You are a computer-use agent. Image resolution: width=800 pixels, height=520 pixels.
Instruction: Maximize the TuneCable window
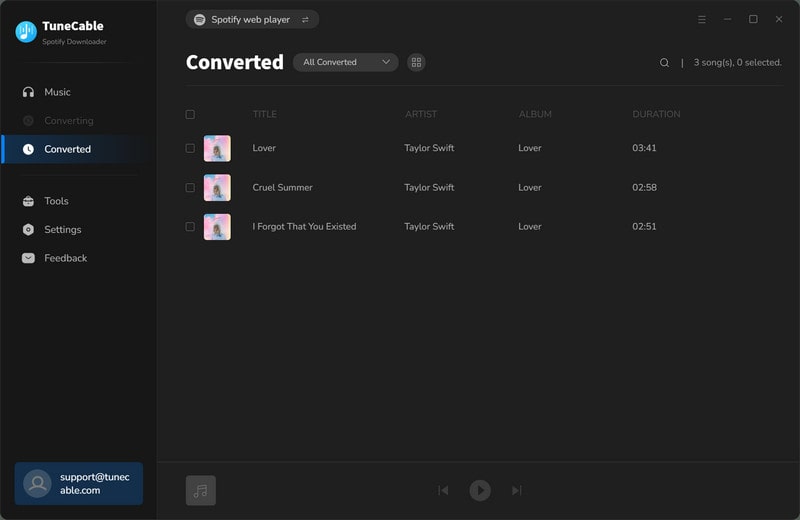coord(753,19)
